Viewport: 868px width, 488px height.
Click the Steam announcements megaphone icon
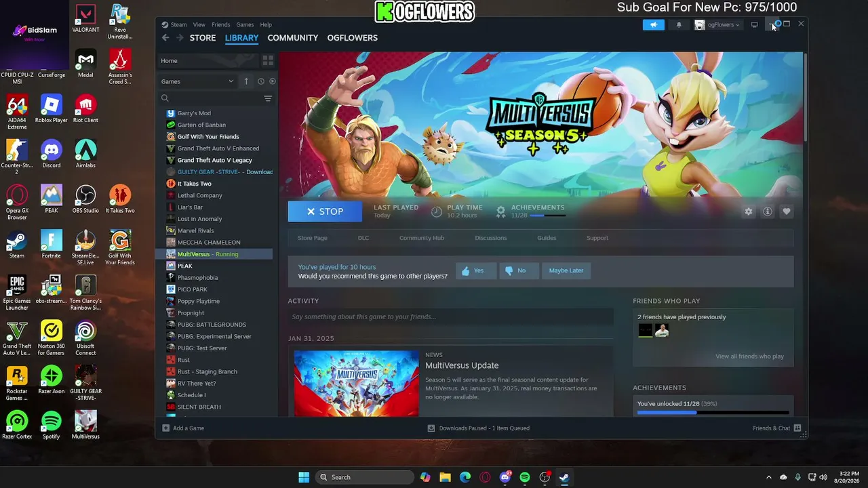coord(654,25)
